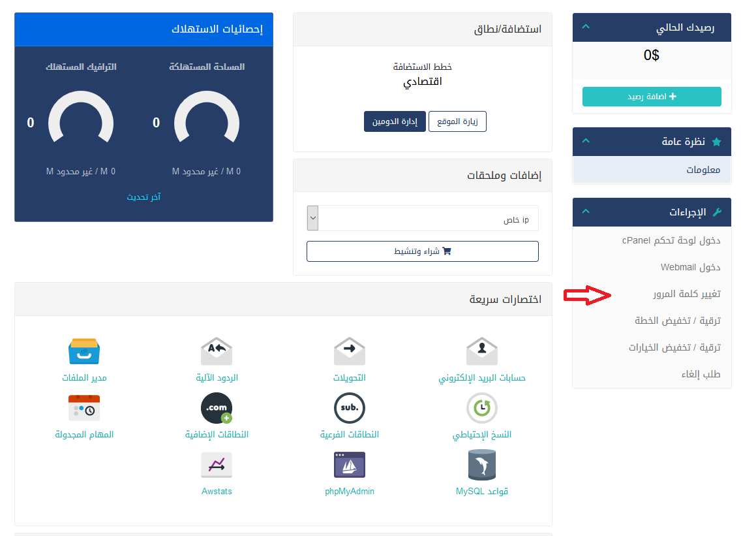Click the shopping cart icon on شراء وتنشيط
This screenshot has height=536, width=756.
tap(446, 251)
